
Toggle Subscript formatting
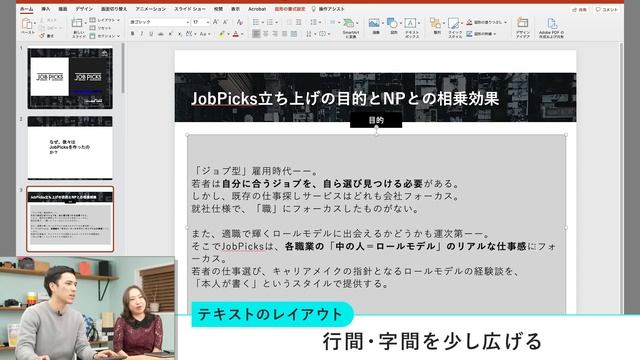coord(180,34)
